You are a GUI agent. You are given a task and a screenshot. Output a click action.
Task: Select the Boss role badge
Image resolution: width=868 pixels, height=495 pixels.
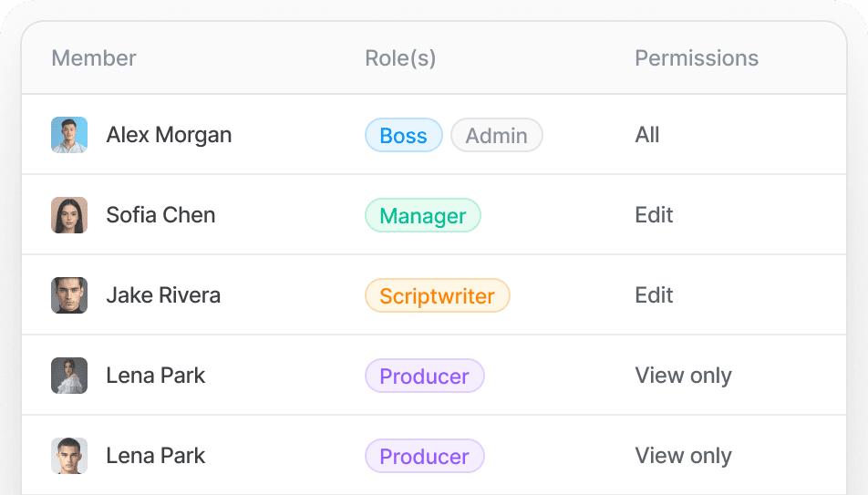click(404, 135)
